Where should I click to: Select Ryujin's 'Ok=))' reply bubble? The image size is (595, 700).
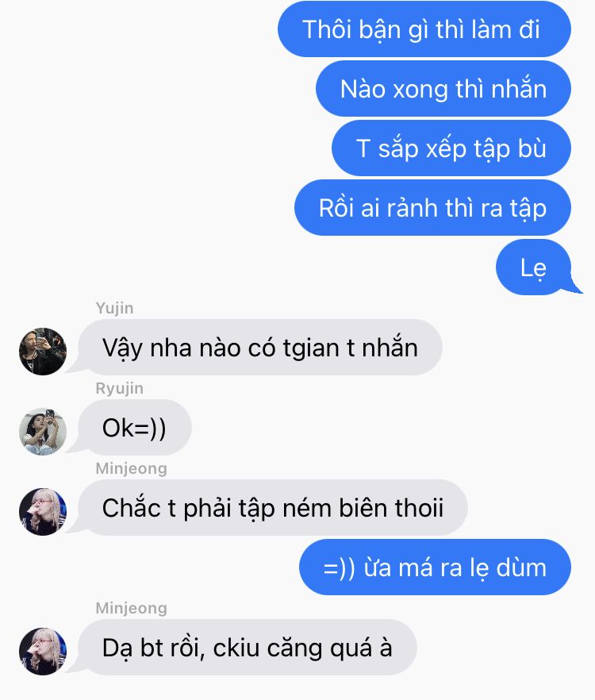click(x=135, y=427)
